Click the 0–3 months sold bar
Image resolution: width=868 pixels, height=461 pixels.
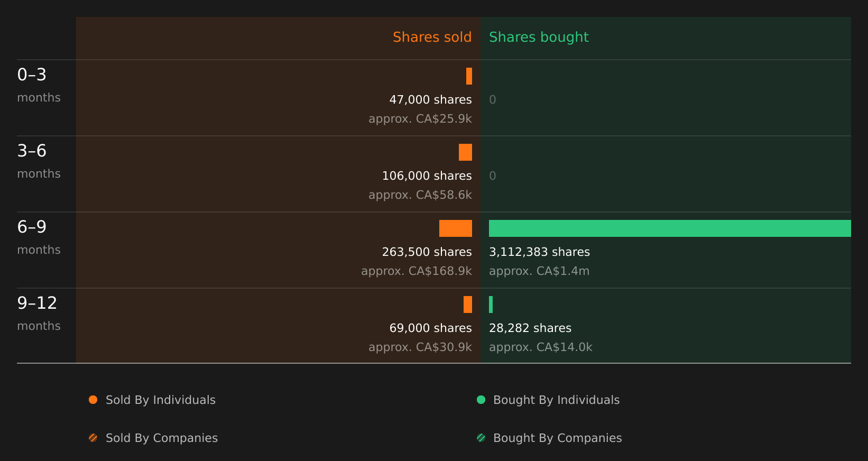(469, 76)
